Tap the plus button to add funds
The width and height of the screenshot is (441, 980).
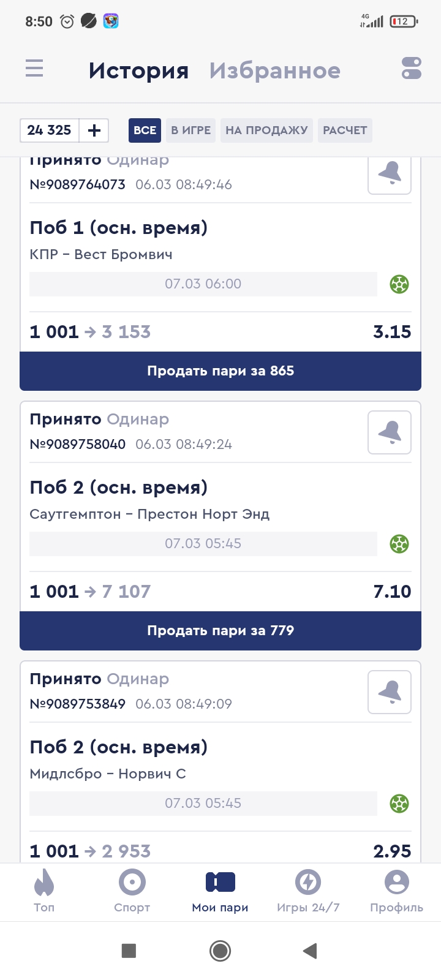click(94, 130)
